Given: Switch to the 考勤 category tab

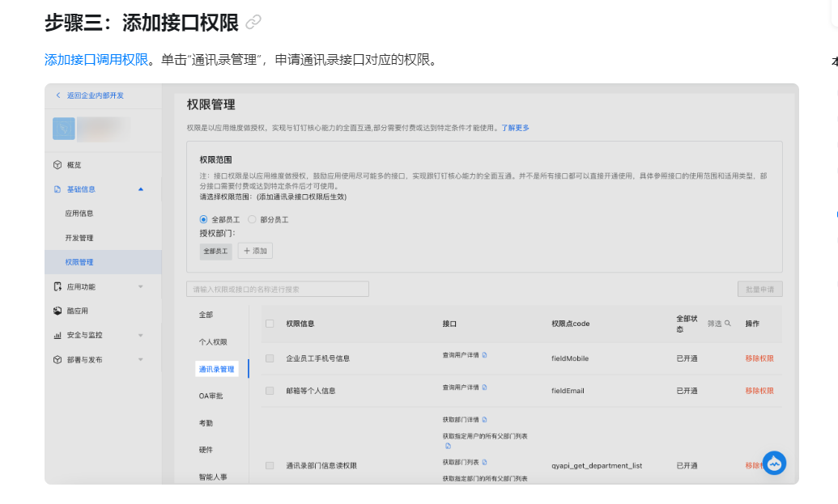Looking at the screenshot, I should (206, 423).
